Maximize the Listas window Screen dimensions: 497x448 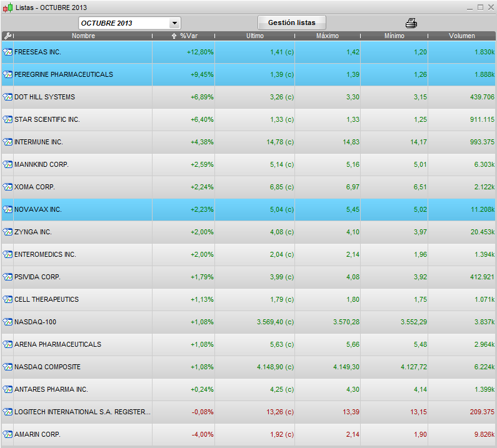480,7
